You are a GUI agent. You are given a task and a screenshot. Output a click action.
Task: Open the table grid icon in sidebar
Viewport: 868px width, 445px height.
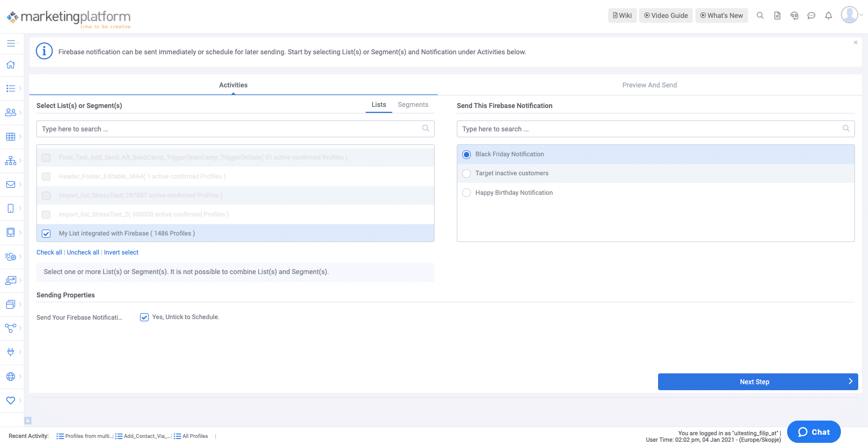(10, 137)
